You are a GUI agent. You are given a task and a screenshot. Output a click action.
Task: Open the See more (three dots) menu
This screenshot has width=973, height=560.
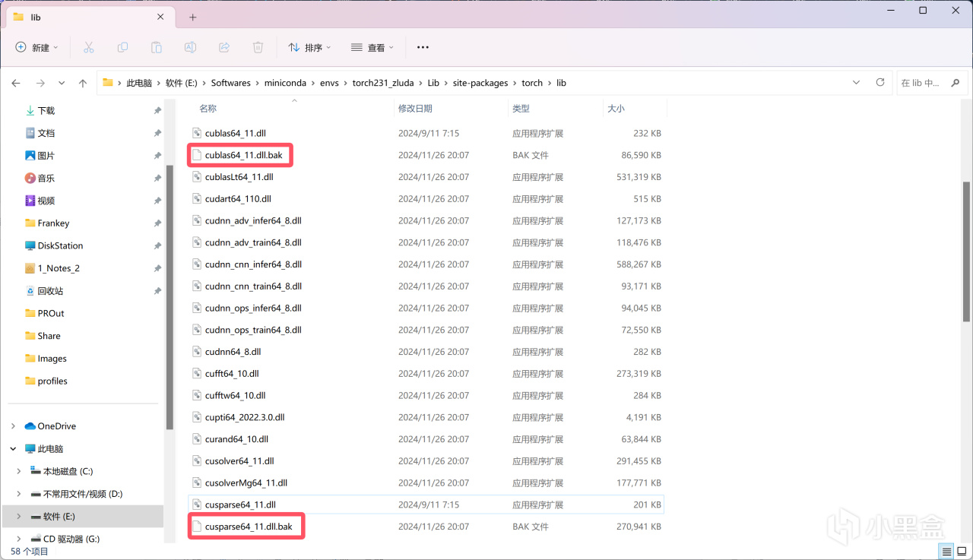pyautogui.click(x=423, y=47)
